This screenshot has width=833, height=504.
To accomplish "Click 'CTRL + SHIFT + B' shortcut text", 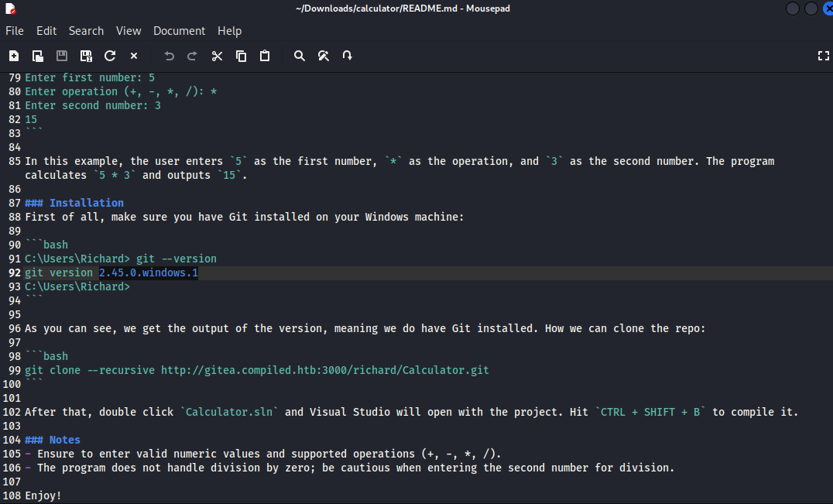I will 650,412.
